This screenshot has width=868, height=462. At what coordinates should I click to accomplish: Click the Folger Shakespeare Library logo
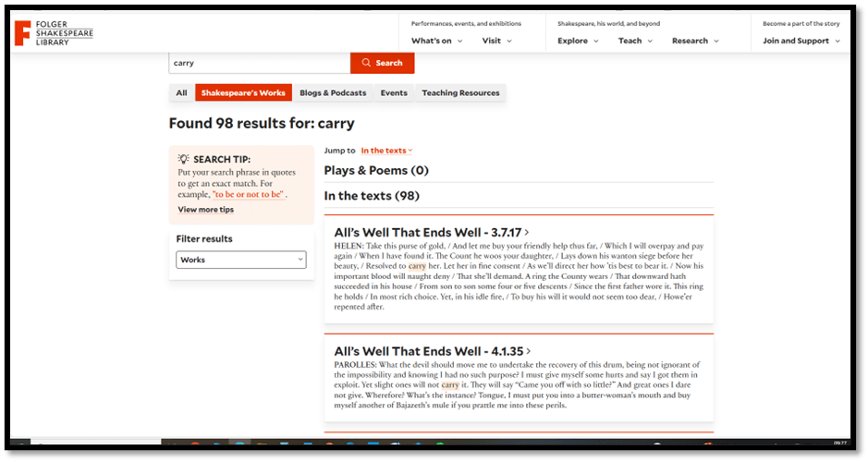coord(54,32)
